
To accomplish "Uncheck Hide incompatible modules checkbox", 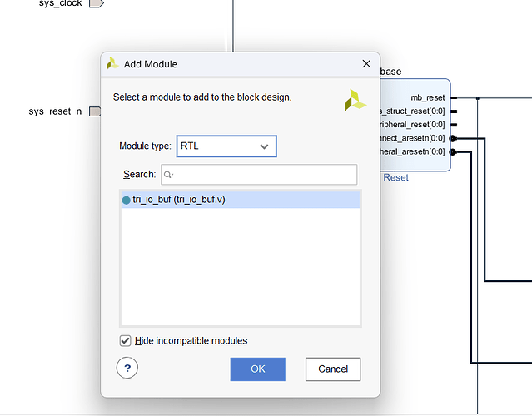I will [x=126, y=340].
